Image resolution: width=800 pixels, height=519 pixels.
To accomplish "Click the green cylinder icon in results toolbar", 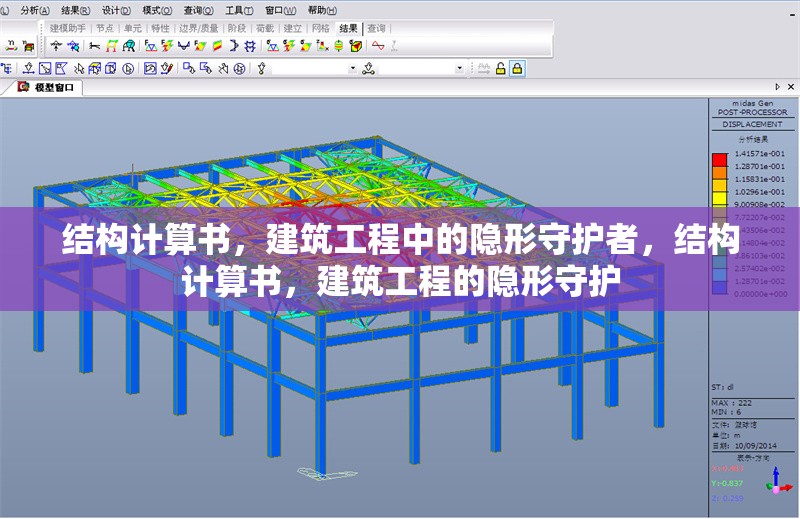I will [339, 45].
